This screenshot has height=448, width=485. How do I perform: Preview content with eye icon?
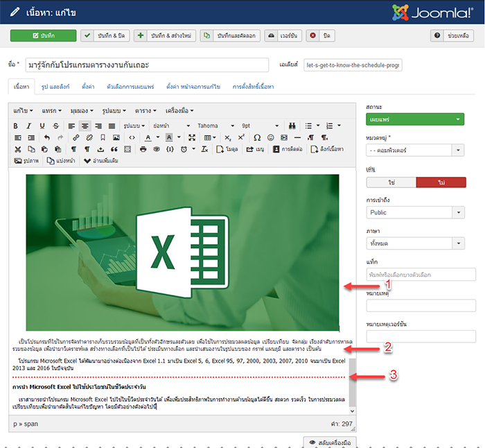pyautogui.click(x=157, y=149)
